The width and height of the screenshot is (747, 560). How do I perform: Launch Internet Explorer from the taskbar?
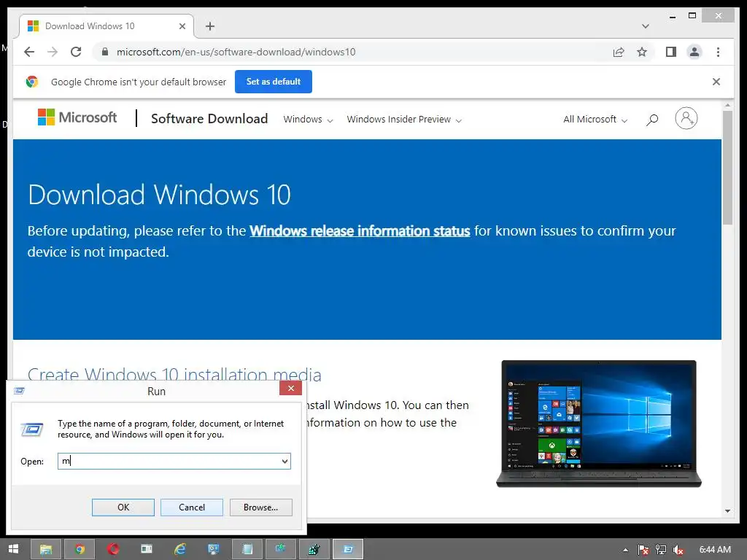point(180,549)
